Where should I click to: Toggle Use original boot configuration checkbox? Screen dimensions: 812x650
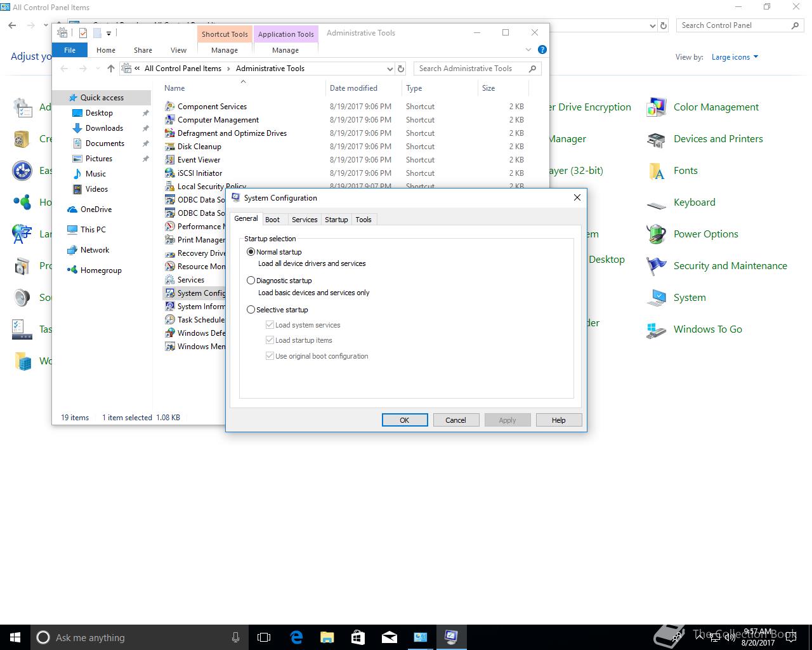[270, 356]
